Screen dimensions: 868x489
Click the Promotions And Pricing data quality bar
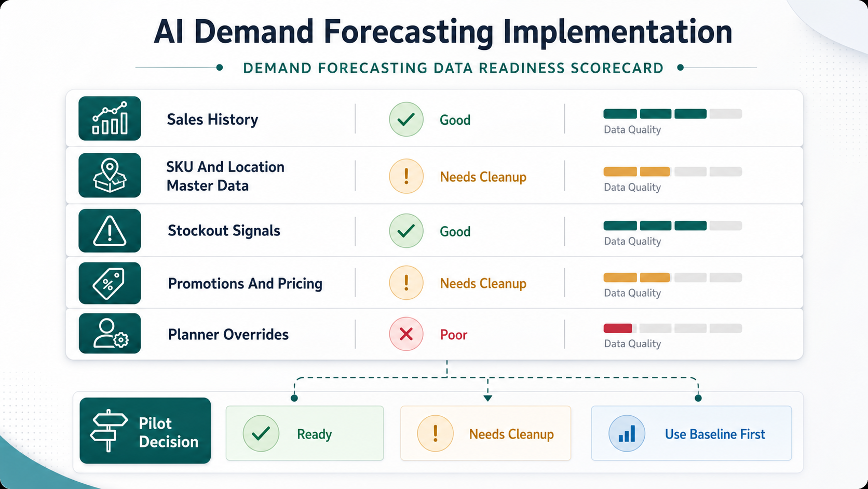[672, 277]
